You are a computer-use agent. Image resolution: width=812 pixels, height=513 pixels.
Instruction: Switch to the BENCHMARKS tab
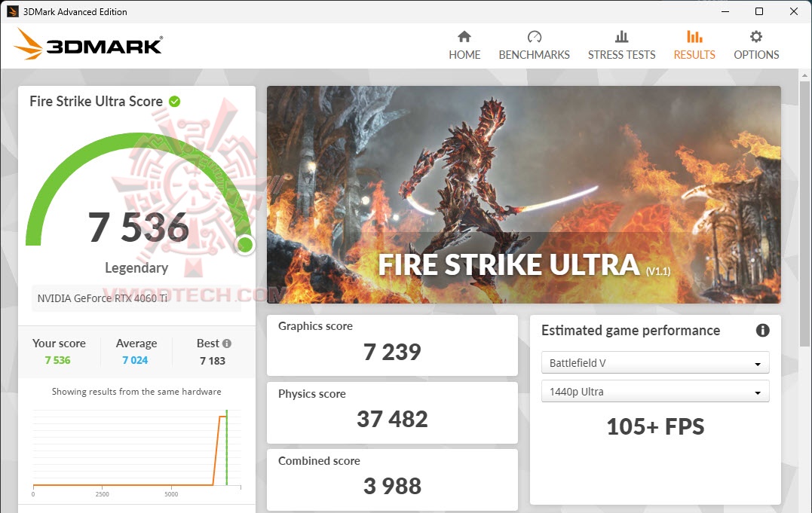coord(534,45)
